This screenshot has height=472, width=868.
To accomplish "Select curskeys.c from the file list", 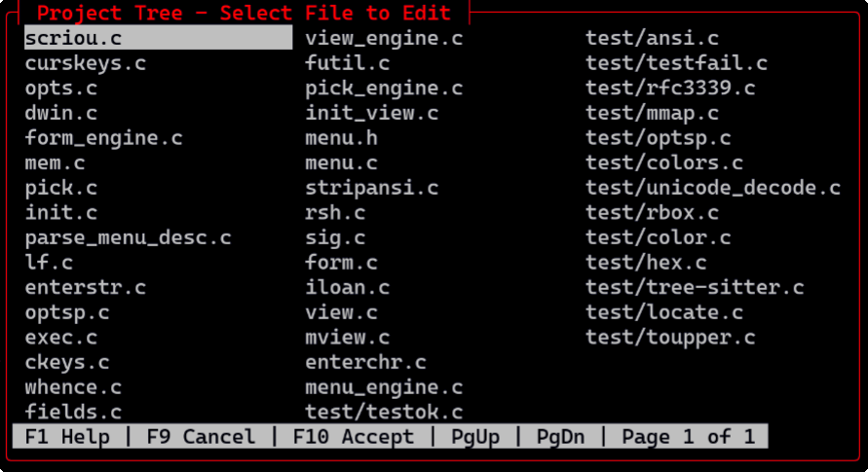I will [86, 64].
